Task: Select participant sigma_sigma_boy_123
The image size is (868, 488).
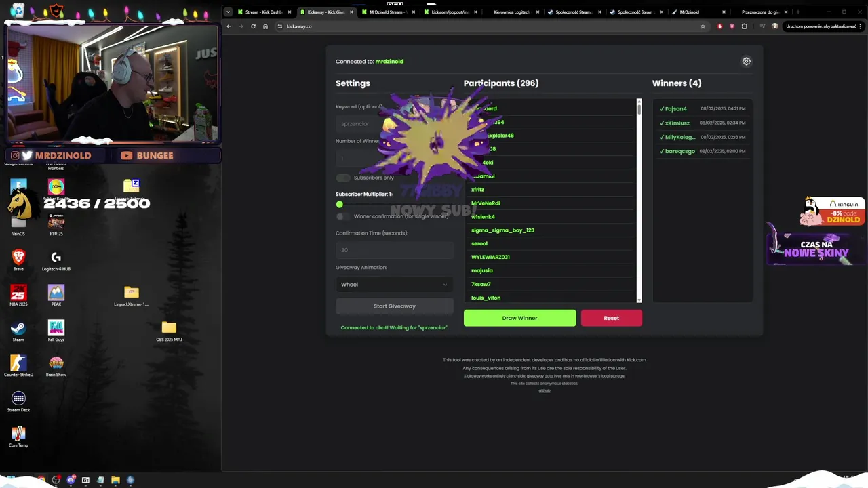Action: pyautogui.click(x=502, y=230)
